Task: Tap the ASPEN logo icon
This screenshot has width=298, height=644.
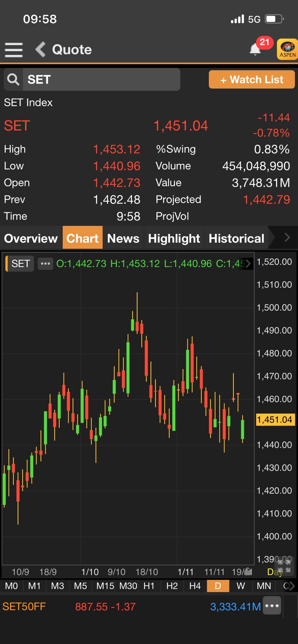Action: coord(287,50)
